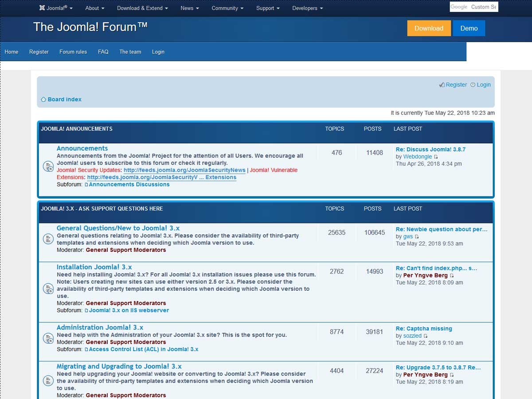View latest post icon in Migrating row
This screenshot has height=399, width=532.
(x=452, y=375)
